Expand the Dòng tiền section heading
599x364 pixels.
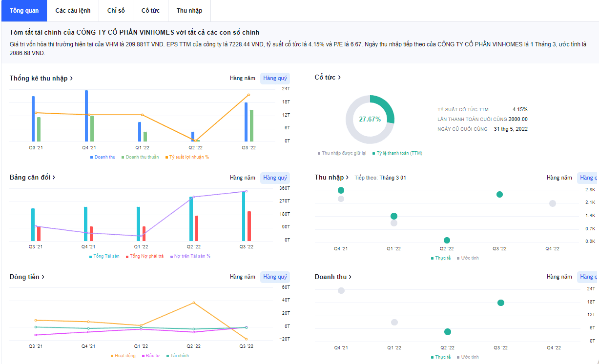(27, 277)
